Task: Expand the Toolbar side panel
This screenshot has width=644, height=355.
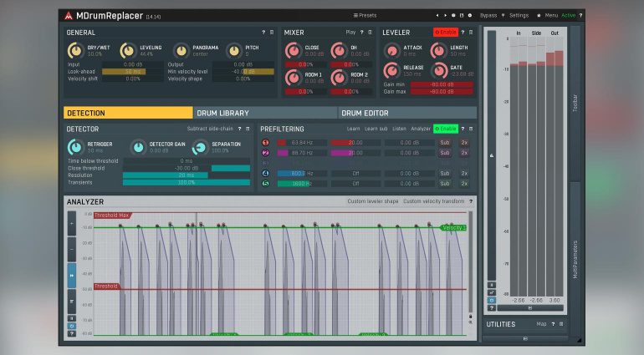Action: pos(575,104)
